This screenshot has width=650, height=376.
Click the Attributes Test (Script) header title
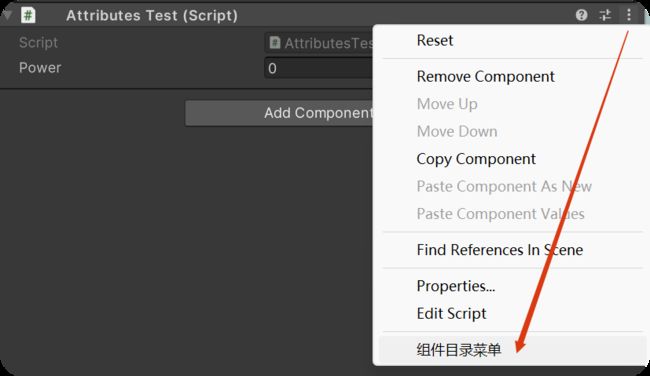pos(152,15)
